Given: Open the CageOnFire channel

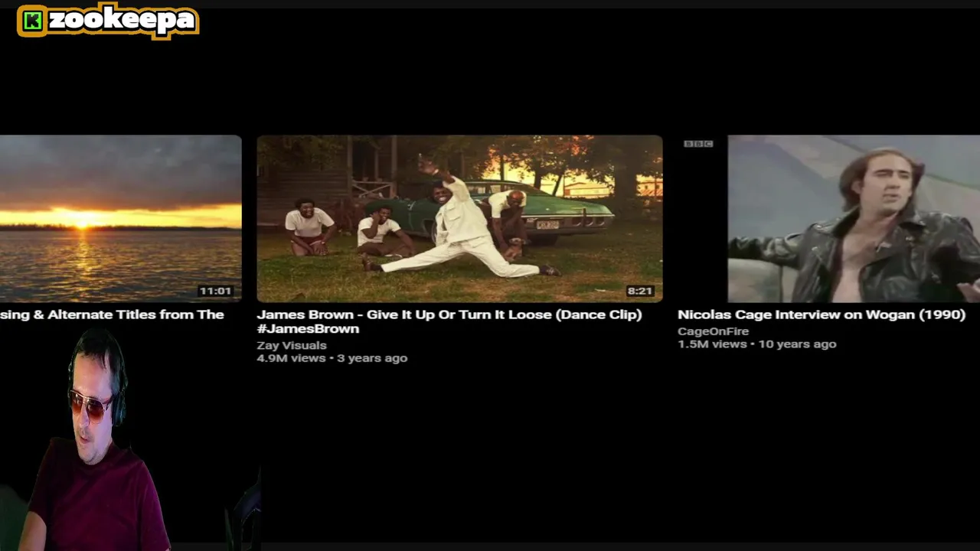Looking at the screenshot, I should [x=713, y=331].
